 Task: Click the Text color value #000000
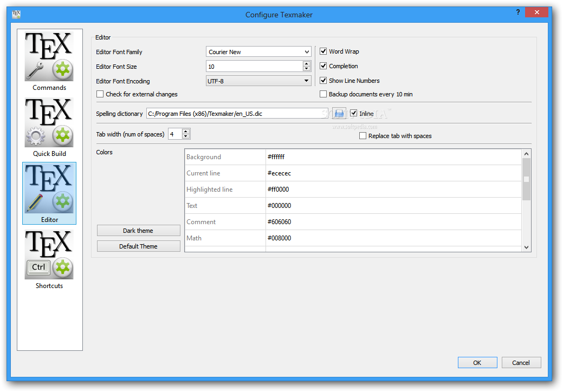[393, 206]
